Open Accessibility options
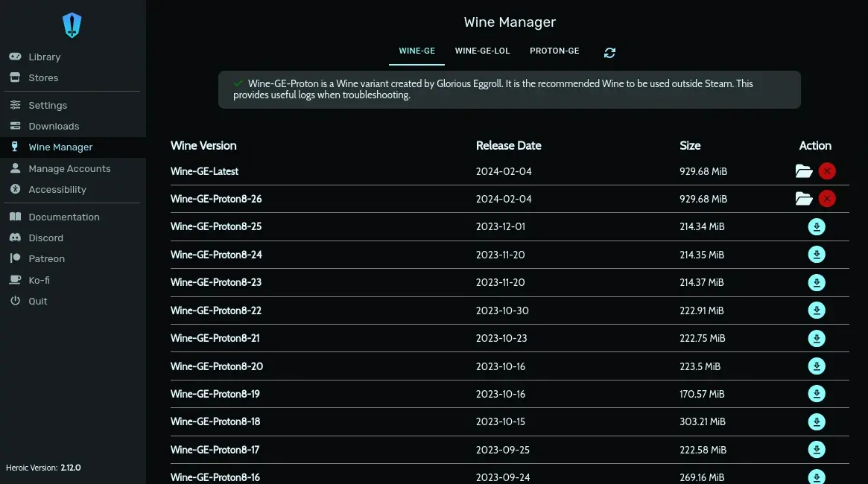This screenshot has height=484, width=868. tap(56, 189)
